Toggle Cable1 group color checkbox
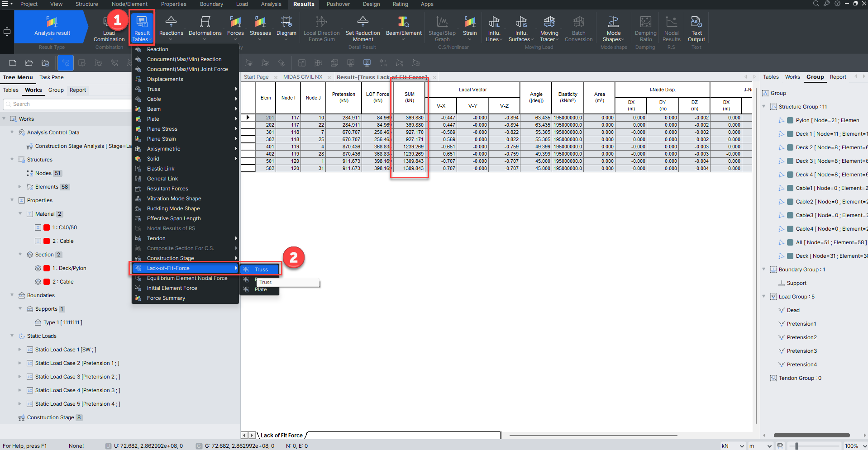This screenshot has width=868, height=450. point(790,188)
